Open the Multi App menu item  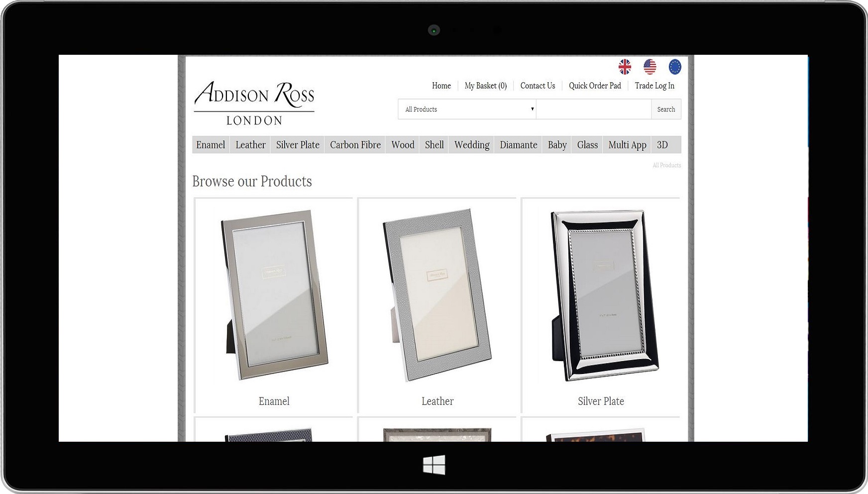pos(627,145)
